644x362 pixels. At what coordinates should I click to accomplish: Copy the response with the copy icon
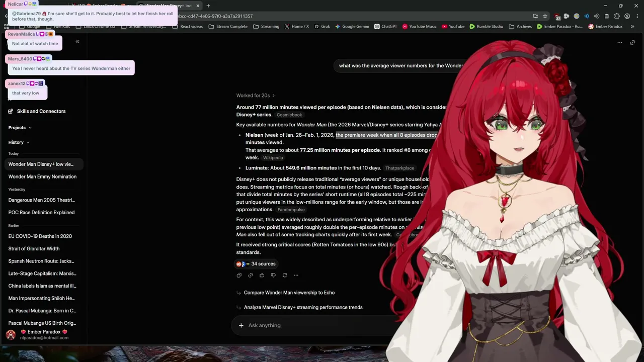click(239, 275)
